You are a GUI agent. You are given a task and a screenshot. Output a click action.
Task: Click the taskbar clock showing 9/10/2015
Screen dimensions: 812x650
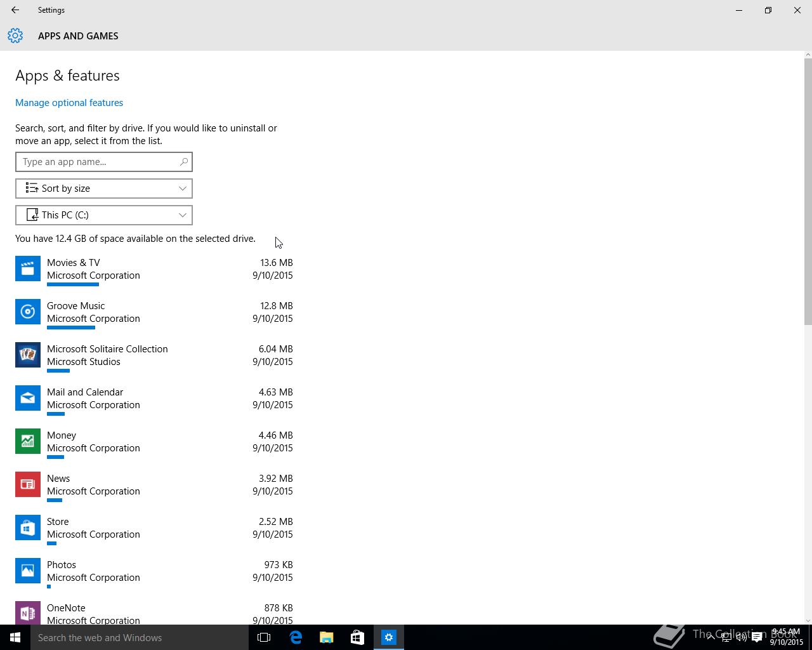(786, 637)
